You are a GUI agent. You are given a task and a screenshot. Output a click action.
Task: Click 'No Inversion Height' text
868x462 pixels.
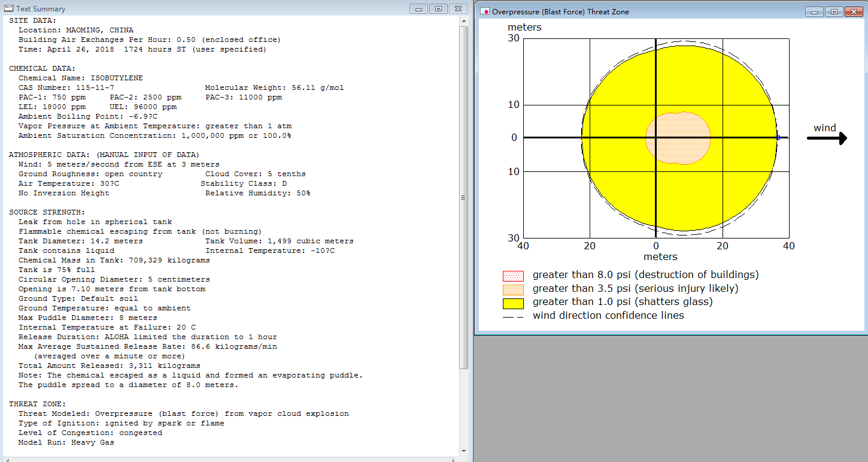coord(64,193)
